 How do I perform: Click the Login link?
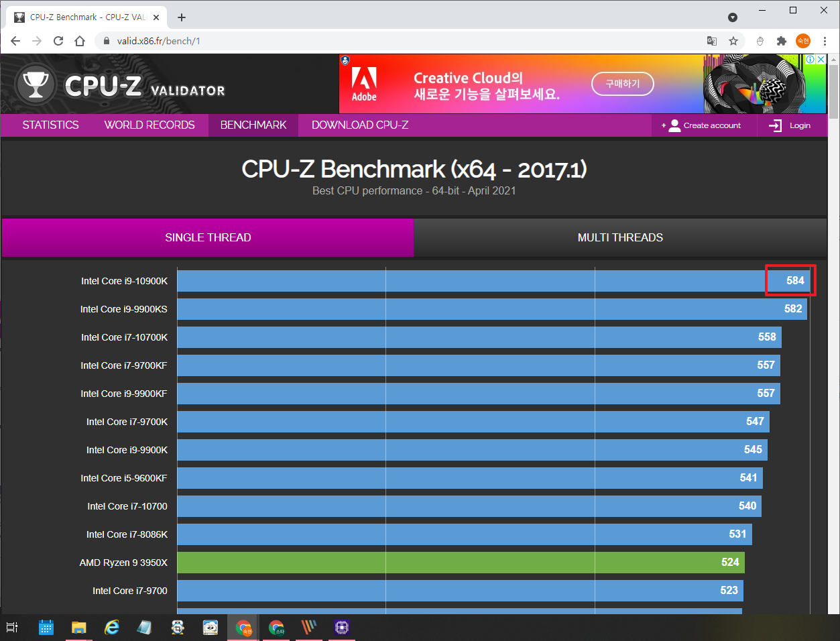pyautogui.click(x=800, y=125)
